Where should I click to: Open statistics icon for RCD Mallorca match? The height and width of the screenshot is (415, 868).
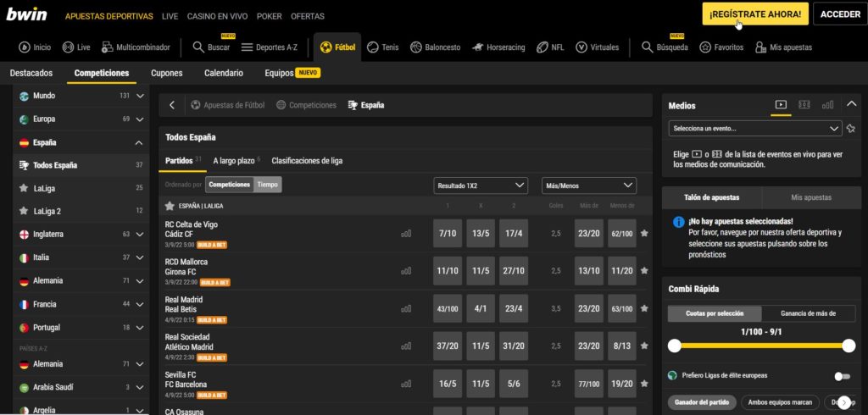(x=406, y=270)
